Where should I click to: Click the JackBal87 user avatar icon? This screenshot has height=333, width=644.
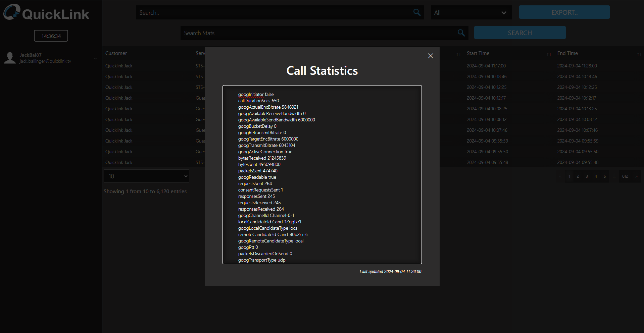point(10,58)
